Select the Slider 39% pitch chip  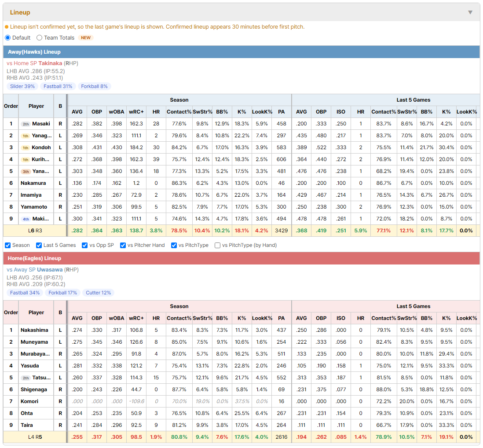(x=22, y=86)
